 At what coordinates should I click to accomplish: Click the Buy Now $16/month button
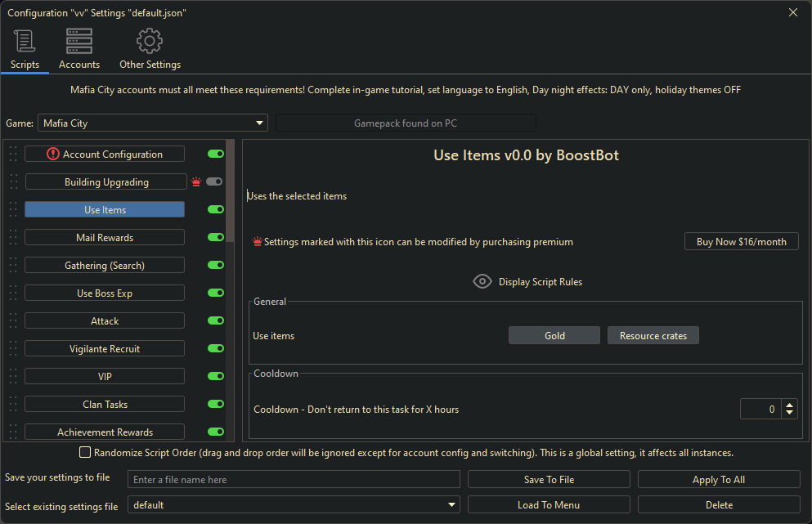pyautogui.click(x=741, y=242)
